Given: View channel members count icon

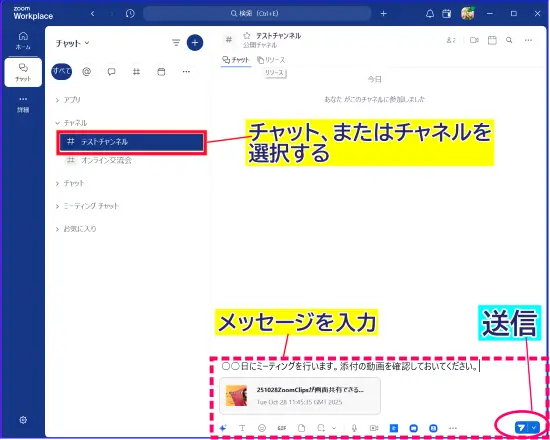Looking at the screenshot, I should (x=451, y=40).
